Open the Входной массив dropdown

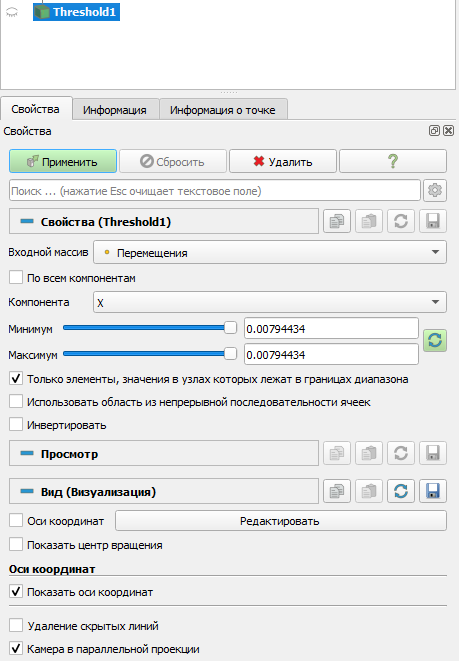[270, 253]
